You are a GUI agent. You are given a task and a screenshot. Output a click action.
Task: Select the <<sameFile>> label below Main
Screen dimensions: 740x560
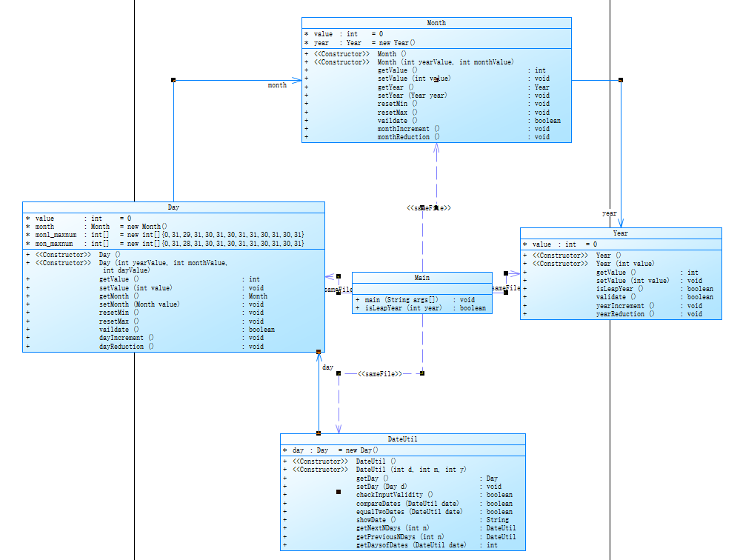tap(380, 373)
